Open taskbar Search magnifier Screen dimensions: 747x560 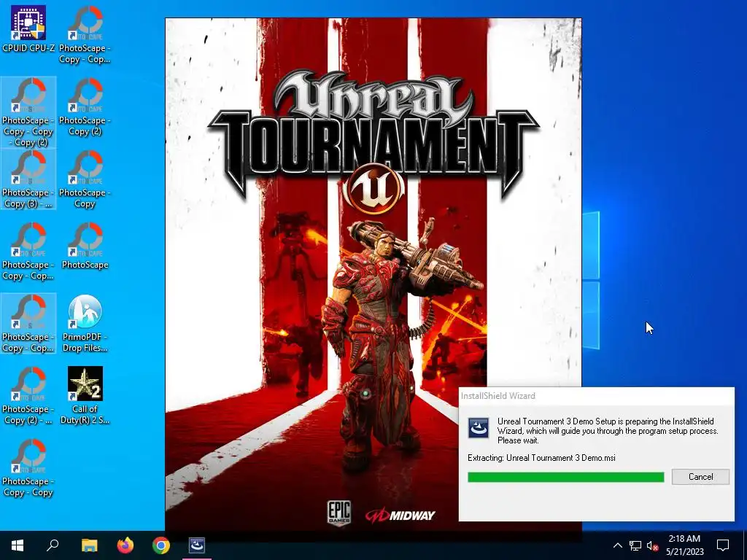click(53, 545)
